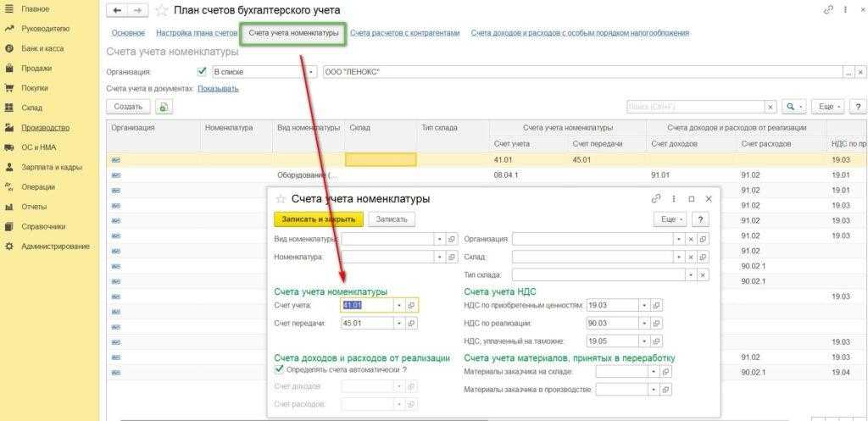Open the В списке comparison dropdown

(x=312, y=72)
